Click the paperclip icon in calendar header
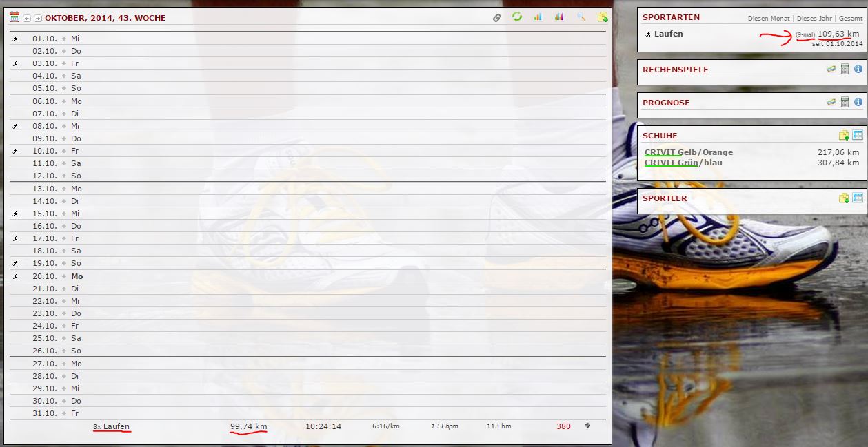The width and height of the screenshot is (868, 447). pyautogui.click(x=497, y=17)
